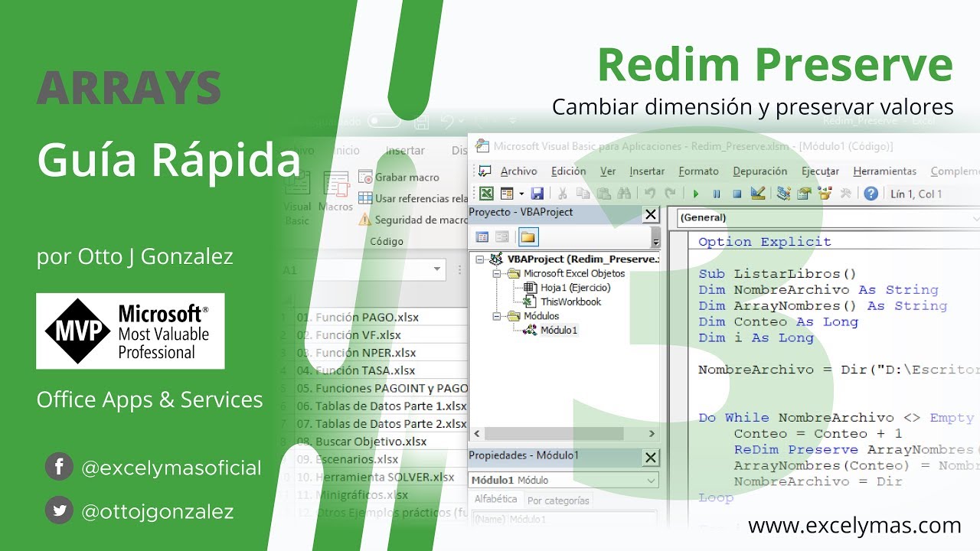This screenshot has width=980, height=551.
Task: Open Formato menu
Action: [698, 171]
